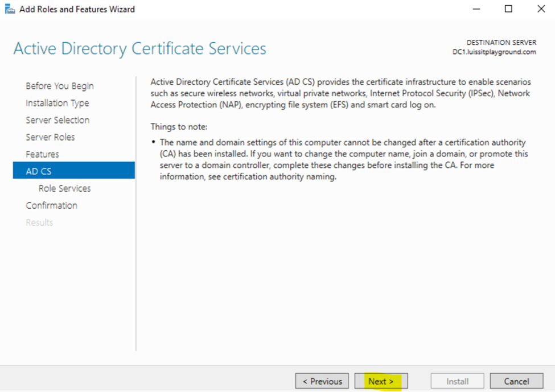Click the bullet paragraph about computer name changes
The width and height of the screenshot is (555, 392).
point(344,159)
